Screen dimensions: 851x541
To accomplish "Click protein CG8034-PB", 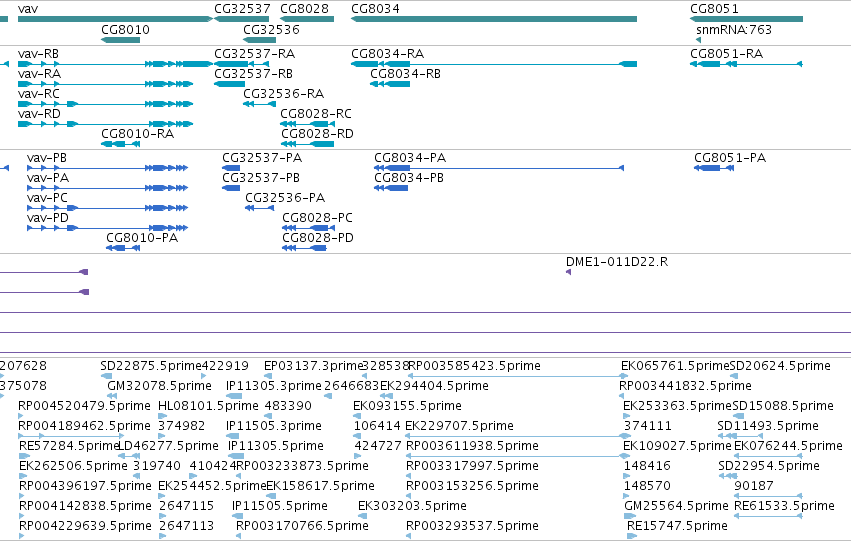I will pyautogui.click(x=409, y=178).
